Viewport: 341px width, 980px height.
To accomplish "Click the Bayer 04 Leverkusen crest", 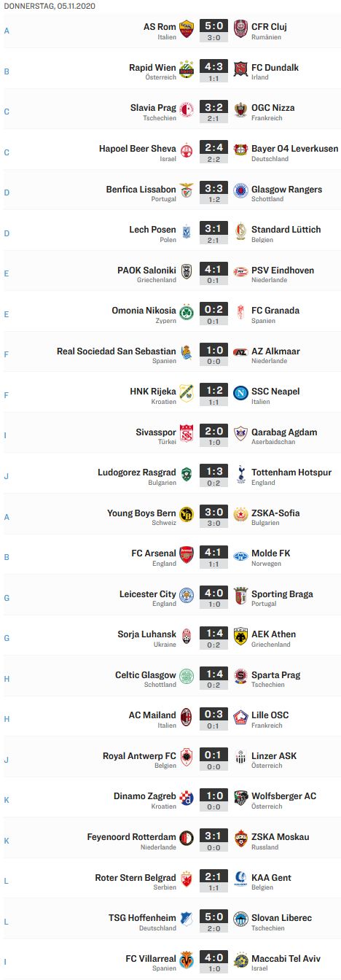I will click(x=240, y=149).
